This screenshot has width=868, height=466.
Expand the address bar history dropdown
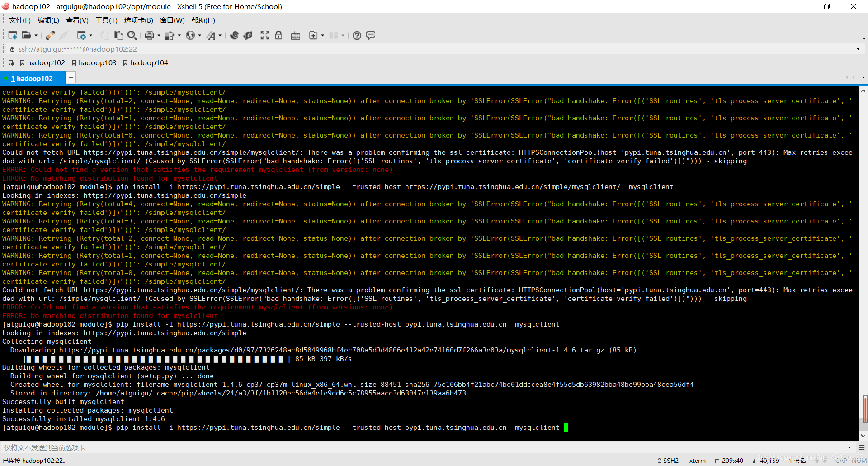tap(858, 49)
